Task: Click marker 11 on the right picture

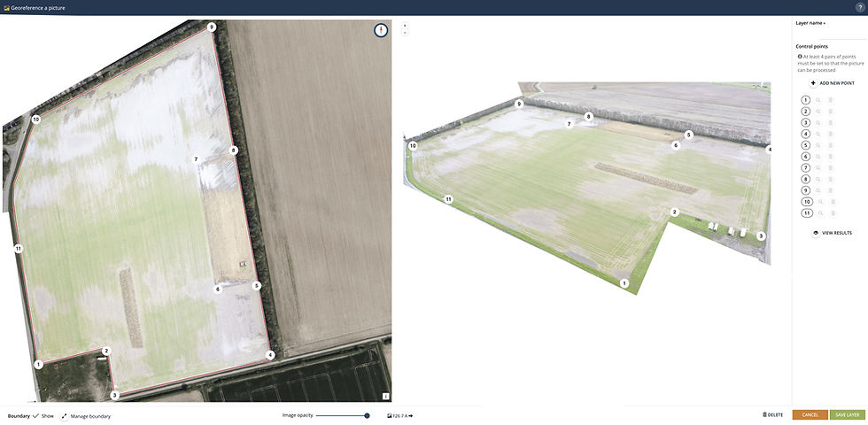Action: coord(449,199)
